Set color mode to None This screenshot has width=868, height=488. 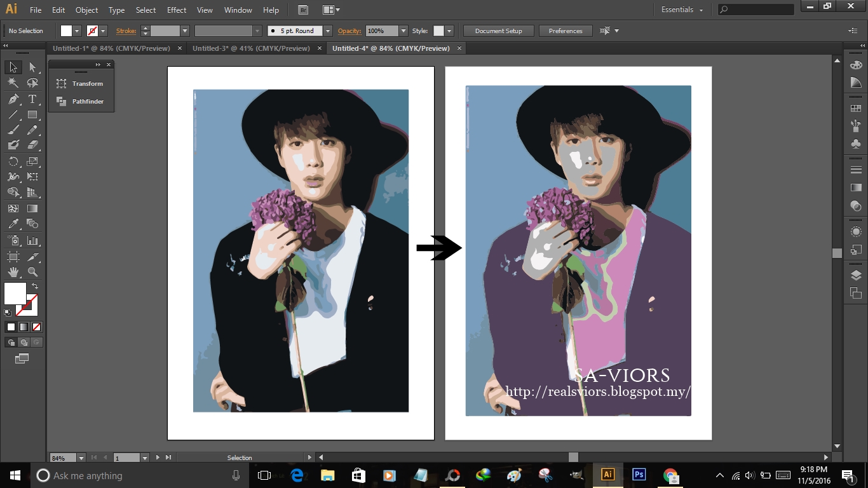point(37,327)
